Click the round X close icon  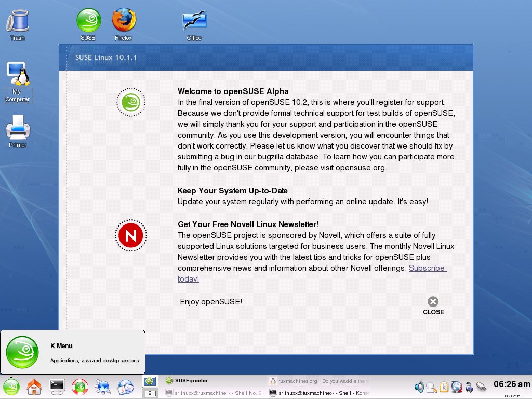[x=433, y=302]
